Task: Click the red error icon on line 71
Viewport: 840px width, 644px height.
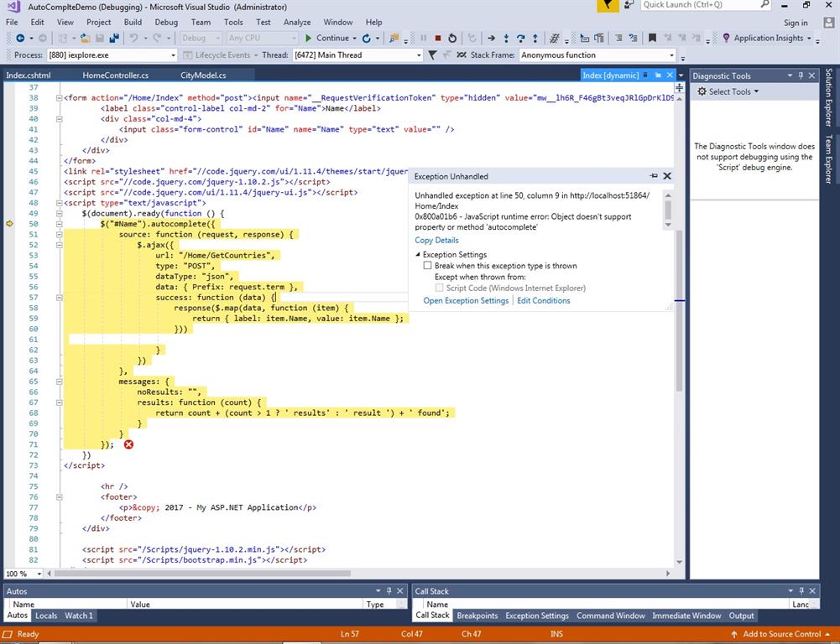Action: (x=128, y=444)
